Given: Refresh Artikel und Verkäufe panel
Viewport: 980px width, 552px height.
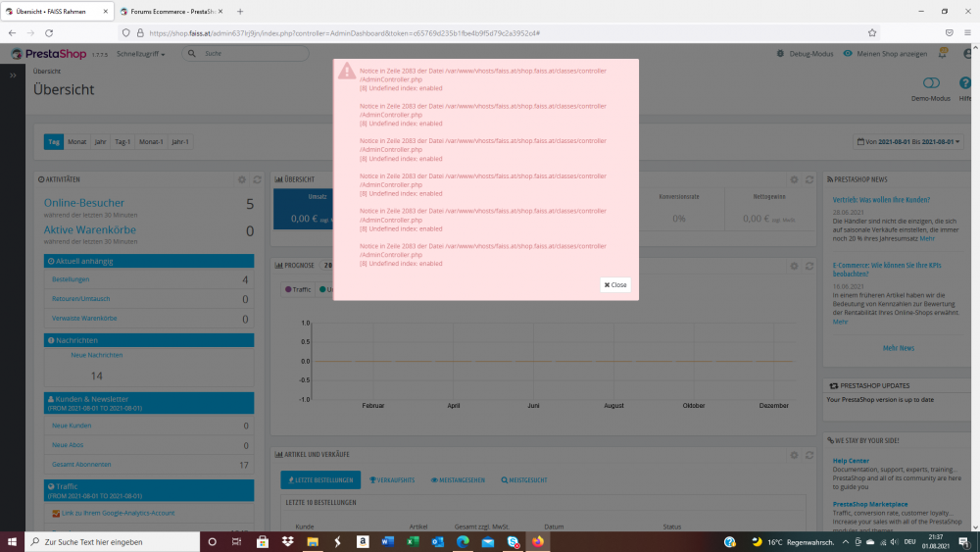Looking at the screenshot, I should tap(809, 455).
